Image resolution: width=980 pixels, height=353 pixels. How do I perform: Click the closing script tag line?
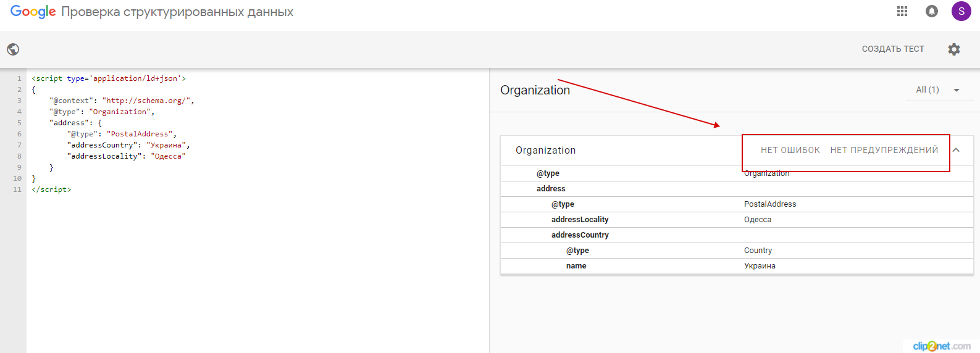point(51,189)
